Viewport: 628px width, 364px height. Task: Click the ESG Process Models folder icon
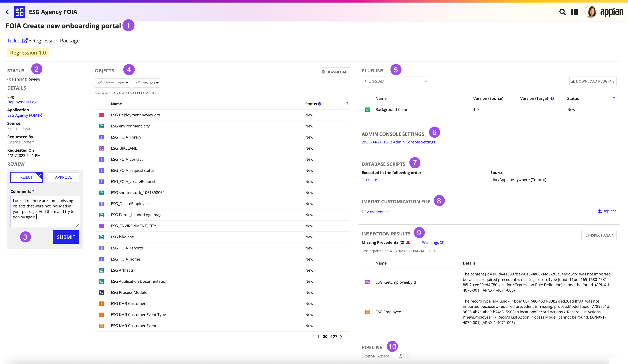point(101,292)
